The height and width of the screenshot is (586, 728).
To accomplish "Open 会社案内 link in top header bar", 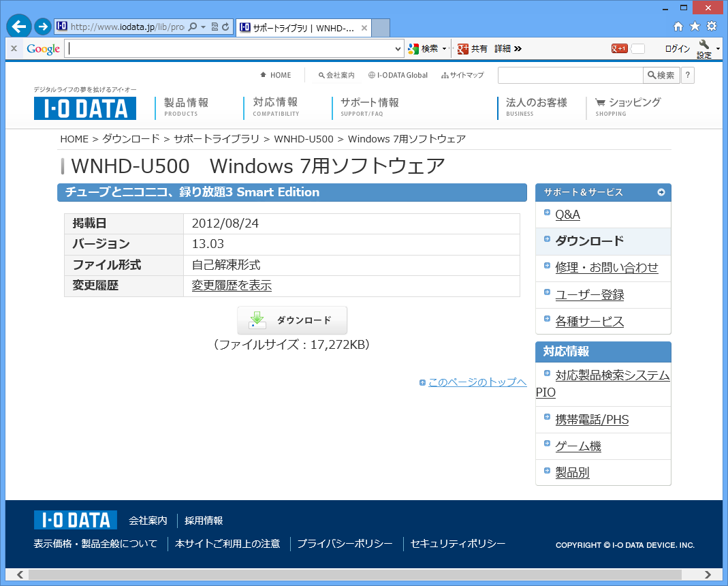I will [x=336, y=75].
